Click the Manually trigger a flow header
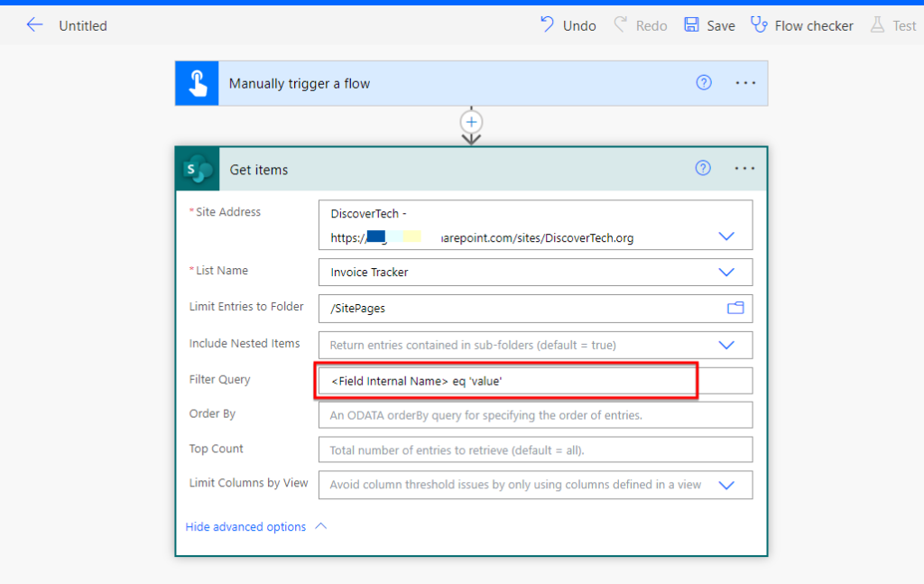Viewport: 924px width, 584px height. point(471,83)
